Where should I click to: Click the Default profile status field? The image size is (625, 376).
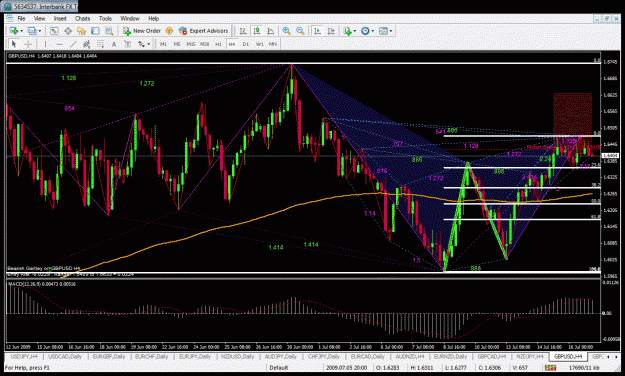click(279, 368)
